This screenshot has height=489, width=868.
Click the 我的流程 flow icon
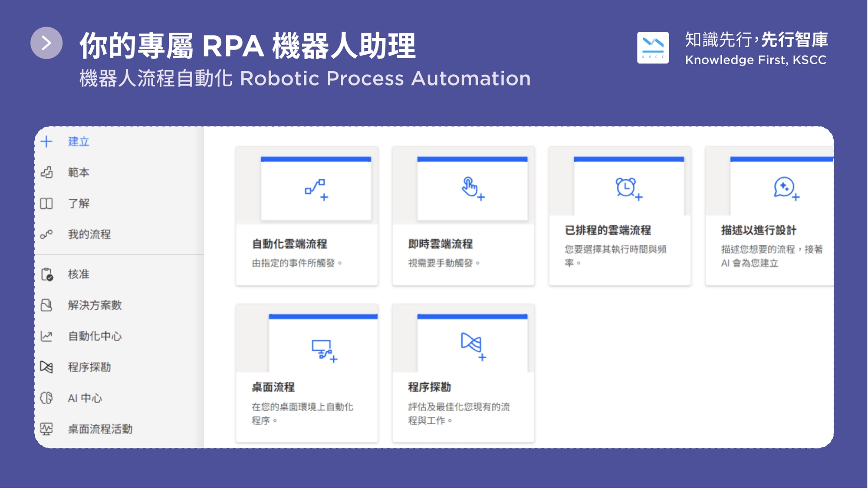[x=46, y=235]
